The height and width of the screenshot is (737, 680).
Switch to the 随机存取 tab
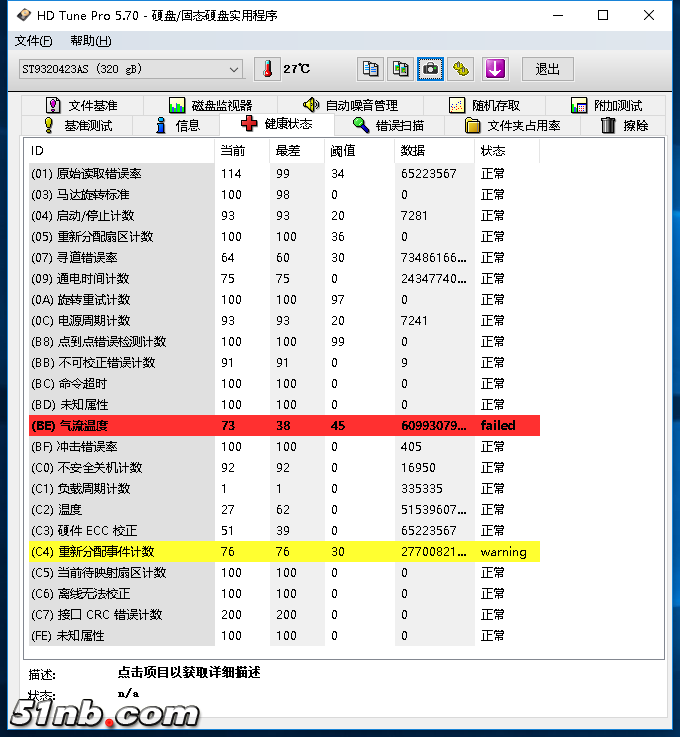pyautogui.click(x=485, y=105)
